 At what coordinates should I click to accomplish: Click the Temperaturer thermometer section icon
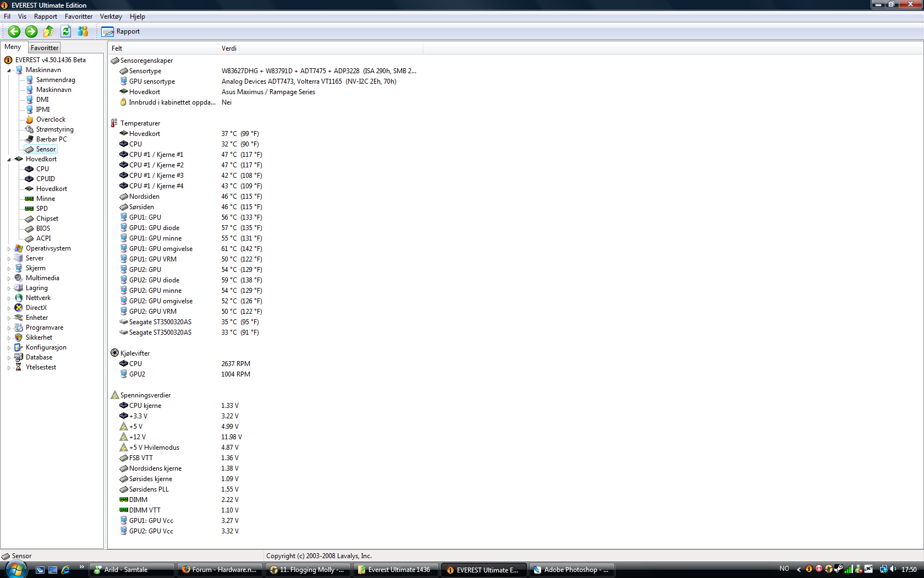coord(114,123)
